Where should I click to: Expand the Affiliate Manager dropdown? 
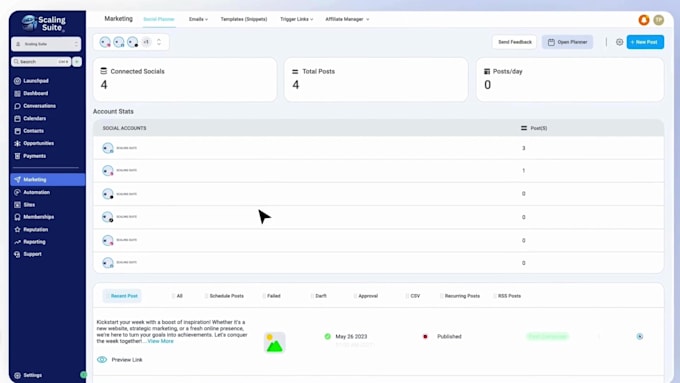347,19
